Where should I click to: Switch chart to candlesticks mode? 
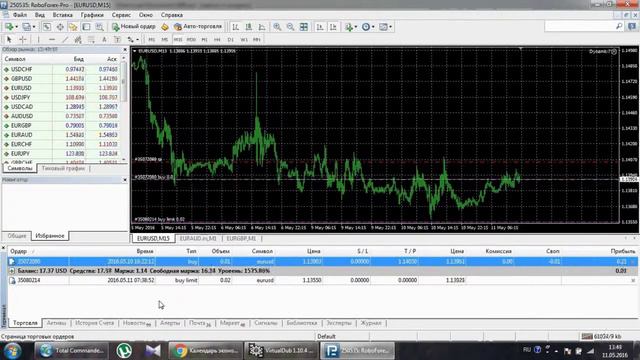[249, 27]
